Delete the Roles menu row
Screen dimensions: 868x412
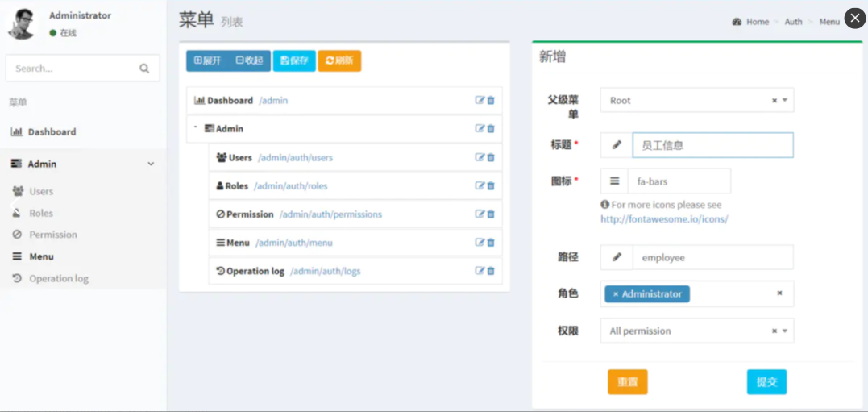491,185
